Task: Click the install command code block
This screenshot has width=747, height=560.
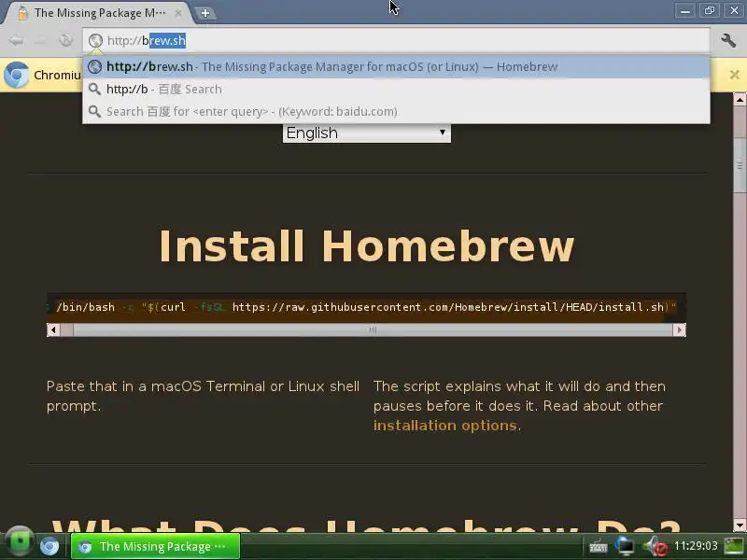Action: click(366, 307)
